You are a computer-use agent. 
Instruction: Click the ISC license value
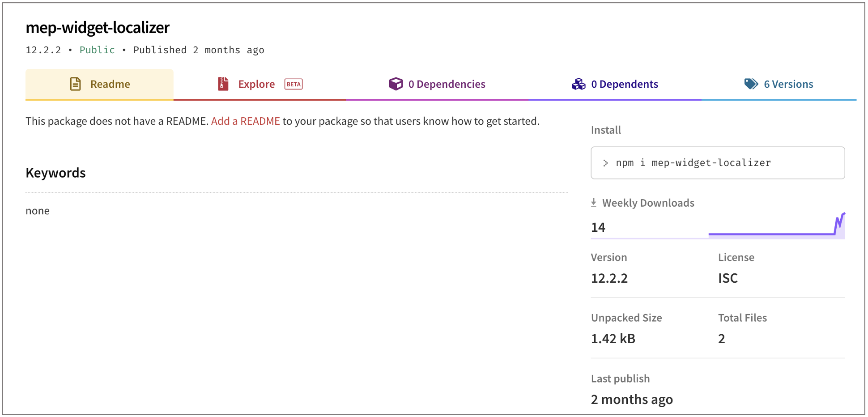point(728,278)
